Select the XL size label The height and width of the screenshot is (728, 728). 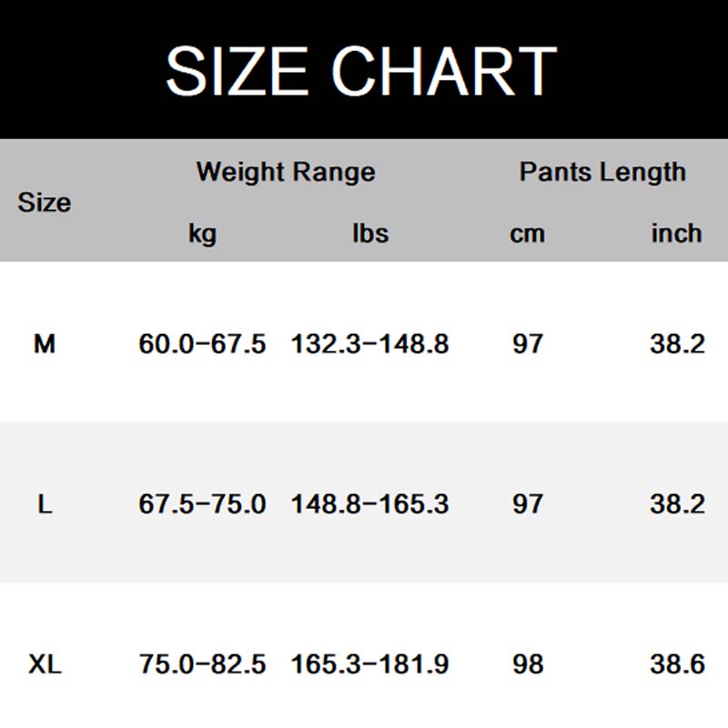pyautogui.click(x=44, y=664)
